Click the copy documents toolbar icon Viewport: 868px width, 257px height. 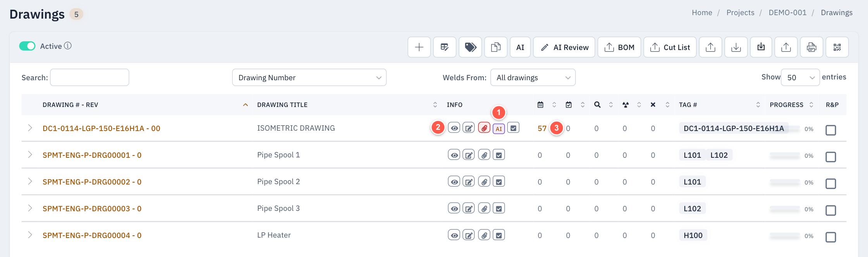(x=496, y=47)
